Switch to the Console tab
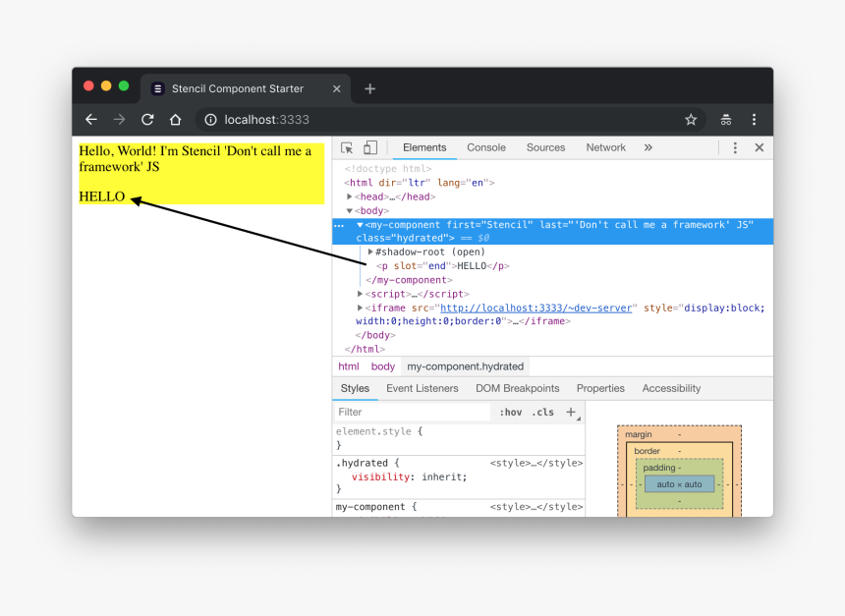The image size is (845, 616). coord(486,147)
